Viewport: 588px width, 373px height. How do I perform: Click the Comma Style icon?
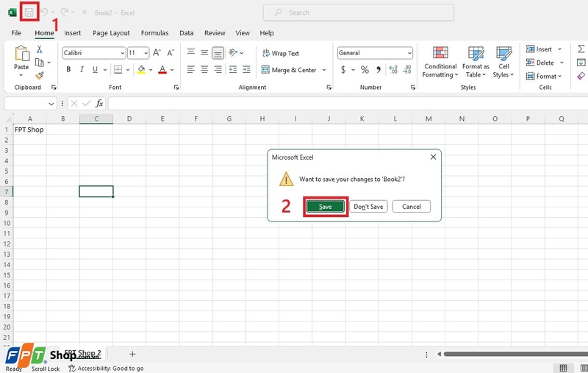[x=379, y=69]
